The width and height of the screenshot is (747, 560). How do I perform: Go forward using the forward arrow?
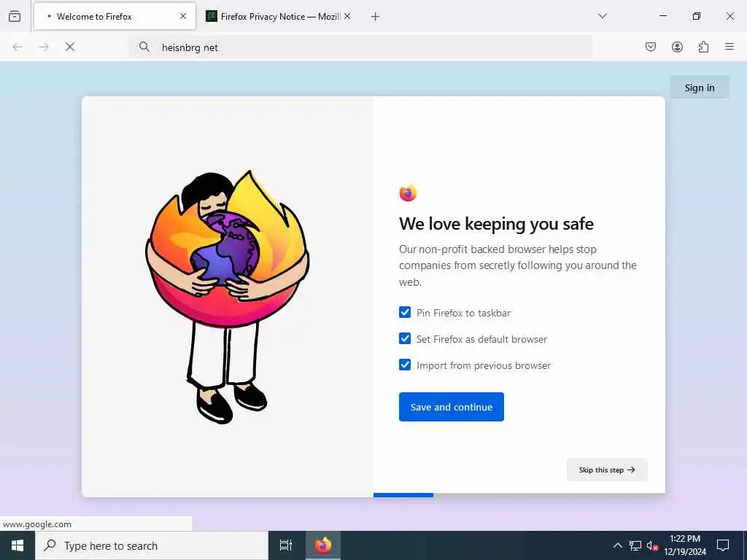pyautogui.click(x=44, y=47)
